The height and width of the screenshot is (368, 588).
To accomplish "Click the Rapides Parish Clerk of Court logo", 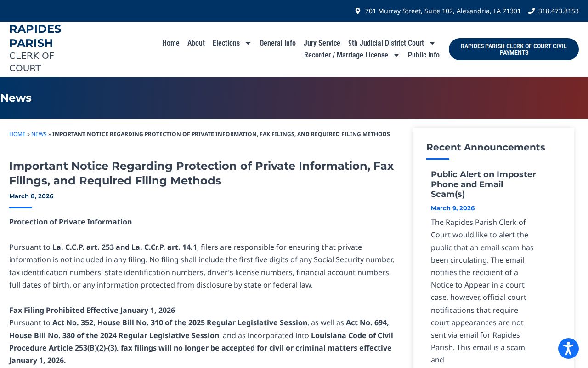I will [35, 48].
